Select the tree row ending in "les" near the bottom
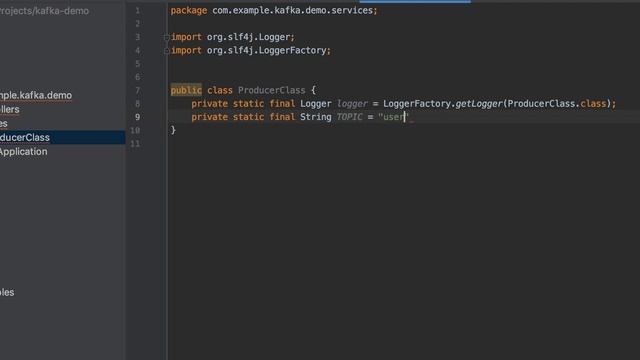This screenshot has height=360, width=640. click(x=7, y=292)
